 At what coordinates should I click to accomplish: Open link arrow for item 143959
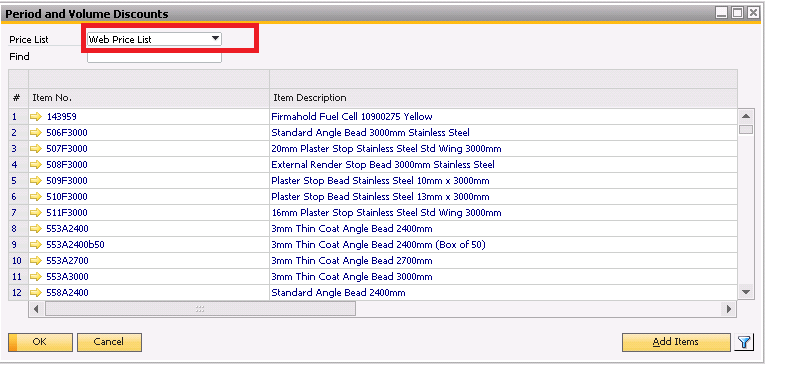(36, 117)
